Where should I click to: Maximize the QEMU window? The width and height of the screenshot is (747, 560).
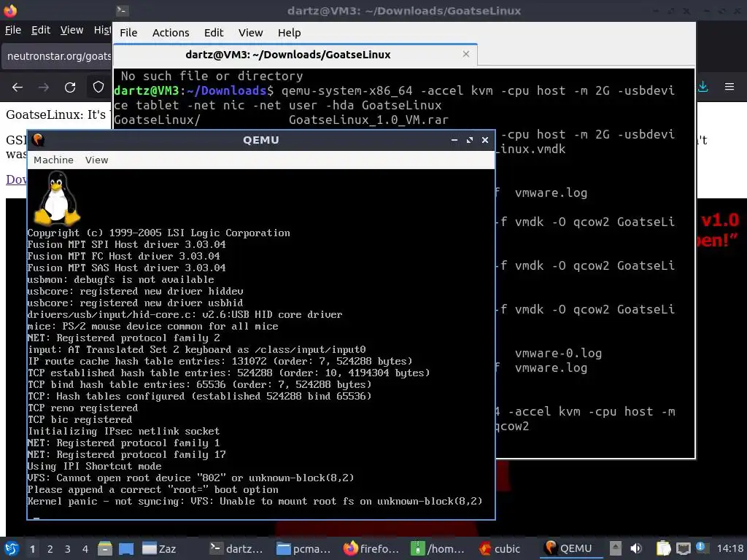point(470,140)
